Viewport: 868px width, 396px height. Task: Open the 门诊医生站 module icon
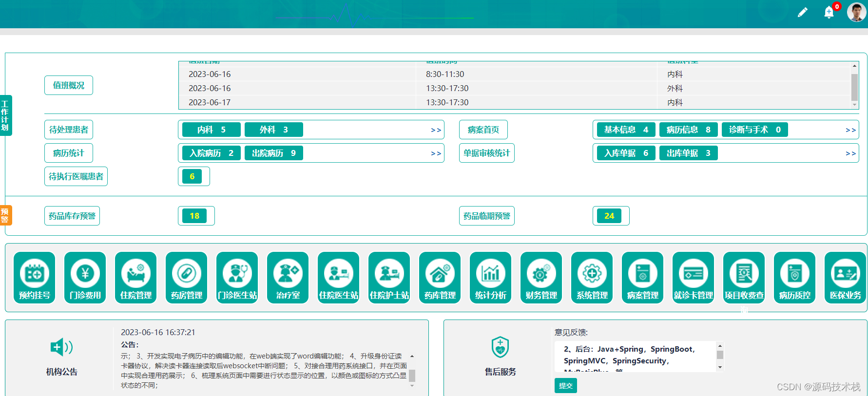pos(237,278)
